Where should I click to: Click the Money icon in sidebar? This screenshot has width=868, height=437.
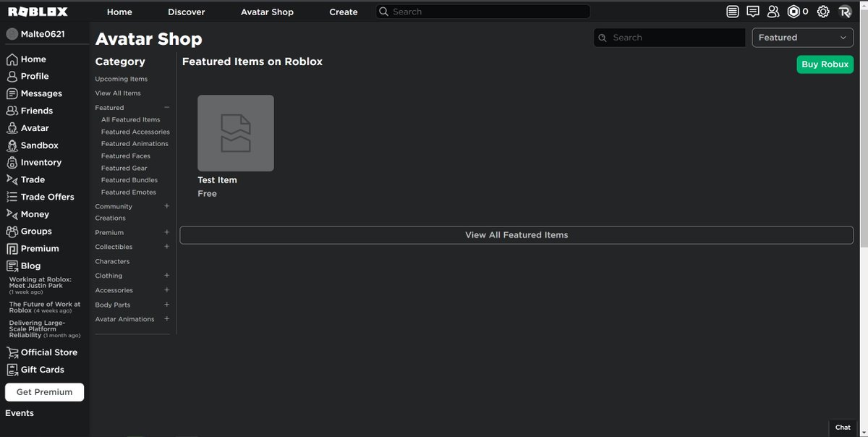(x=12, y=214)
